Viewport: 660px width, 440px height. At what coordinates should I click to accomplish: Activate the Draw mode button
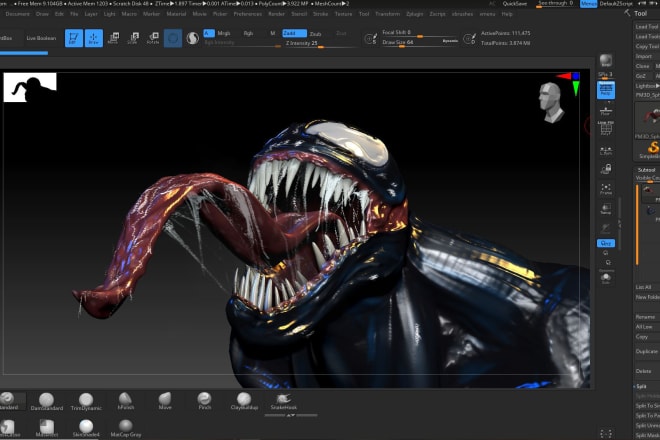pyautogui.click(x=93, y=38)
